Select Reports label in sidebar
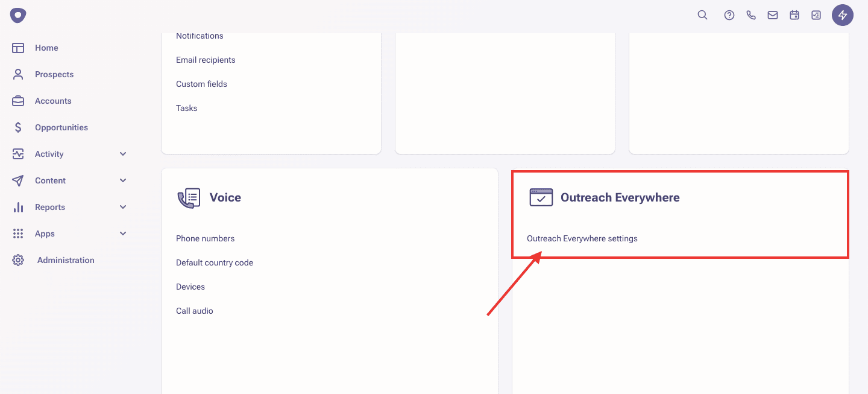 click(50, 207)
